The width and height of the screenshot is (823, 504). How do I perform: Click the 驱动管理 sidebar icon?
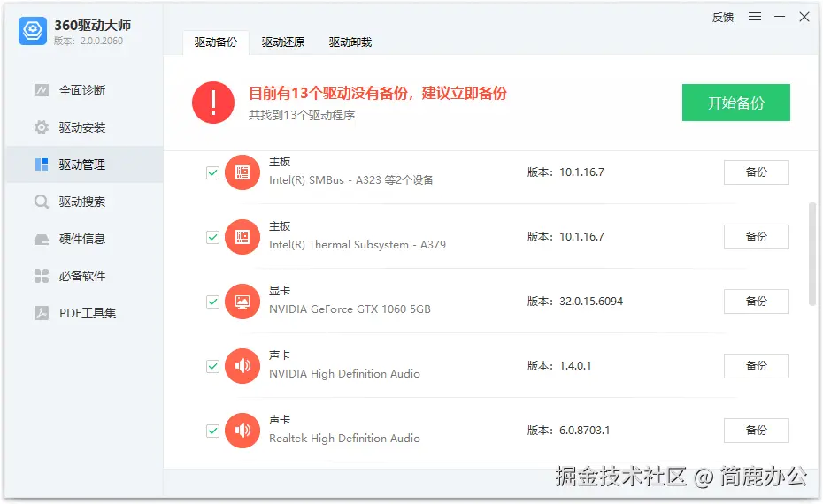coord(42,164)
